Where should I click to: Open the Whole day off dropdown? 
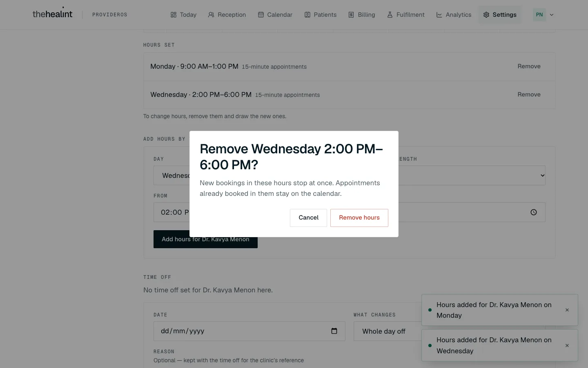pos(388,331)
